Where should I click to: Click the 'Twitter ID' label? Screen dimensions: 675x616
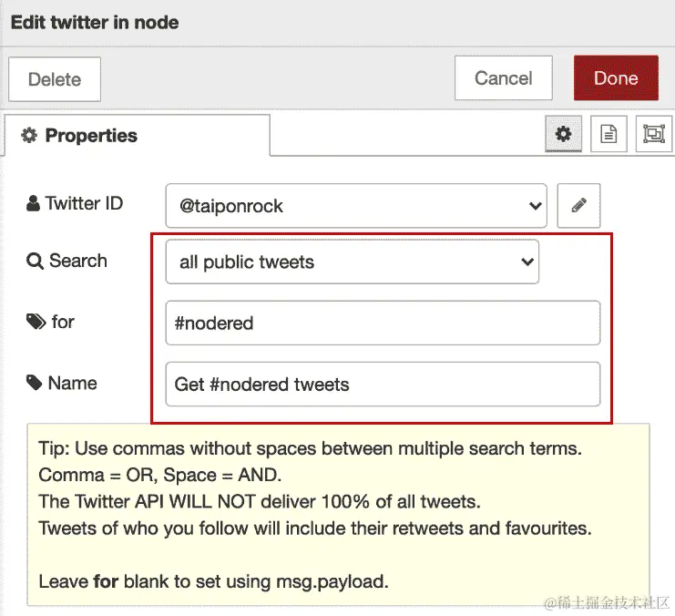tap(84, 203)
